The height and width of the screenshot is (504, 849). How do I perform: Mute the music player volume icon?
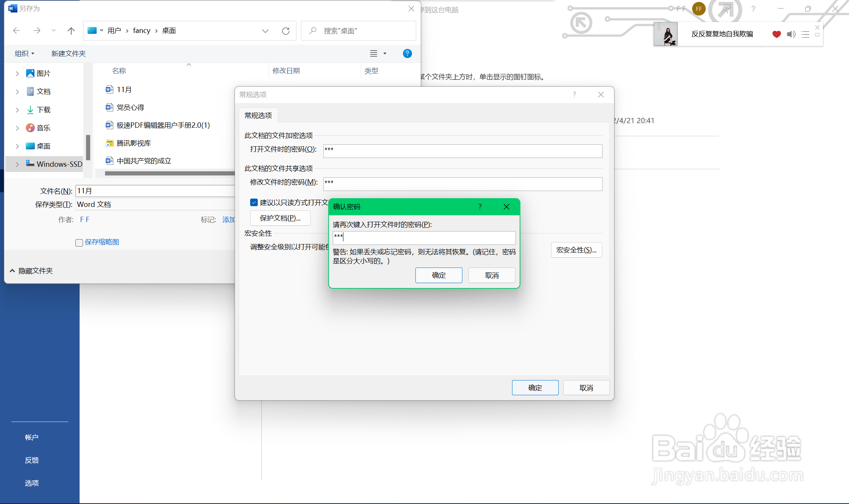[x=791, y=34]
